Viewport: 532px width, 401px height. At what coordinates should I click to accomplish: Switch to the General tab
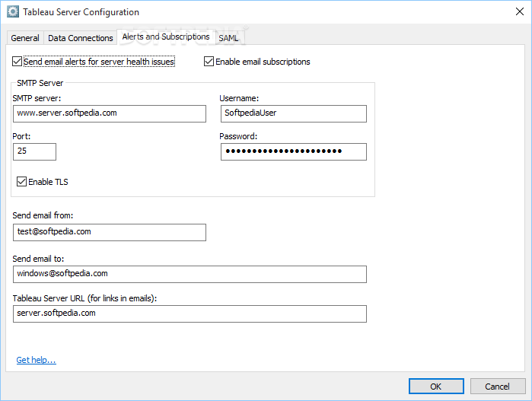coord(25,38)
